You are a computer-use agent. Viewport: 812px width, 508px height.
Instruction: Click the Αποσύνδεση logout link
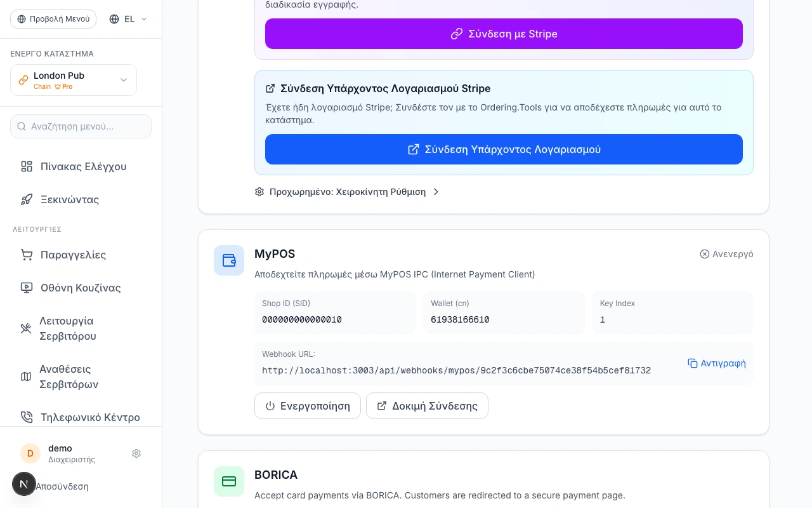coord(62,486)
